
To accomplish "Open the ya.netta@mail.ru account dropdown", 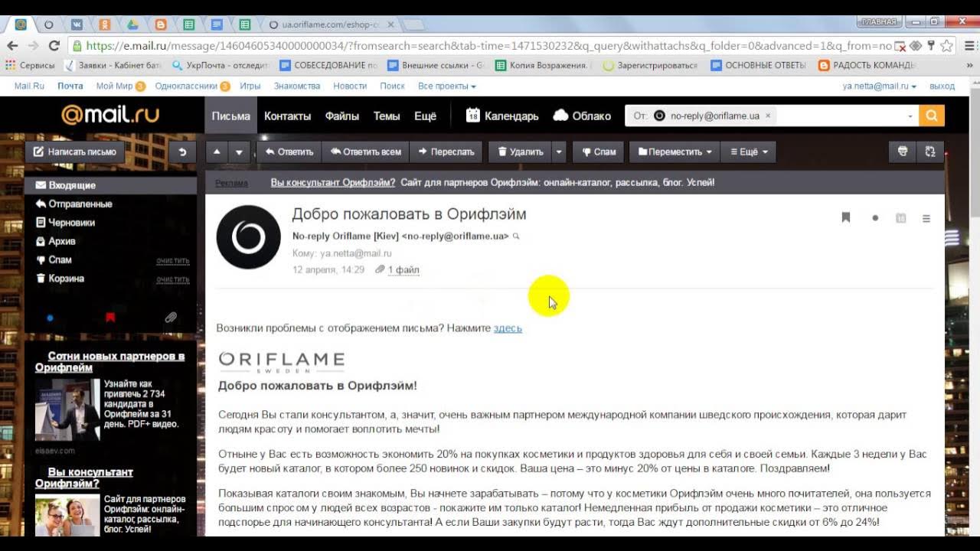I will (x=880, y=86).
